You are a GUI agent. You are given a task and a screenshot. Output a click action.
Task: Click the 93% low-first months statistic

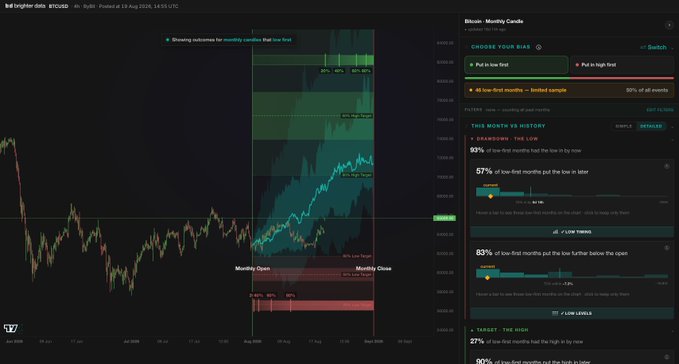coord(525,150)
